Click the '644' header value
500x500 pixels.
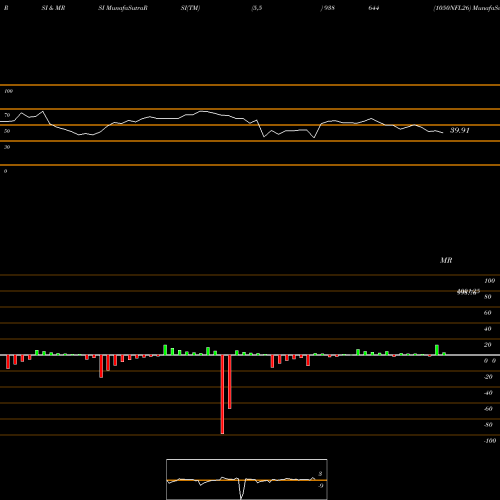pyautogui.click(x=374, y=8)
